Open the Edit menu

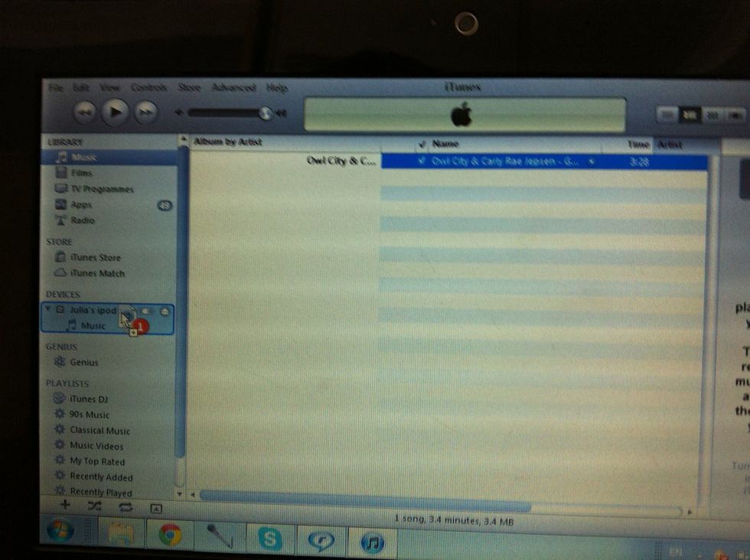pos(81,87)
